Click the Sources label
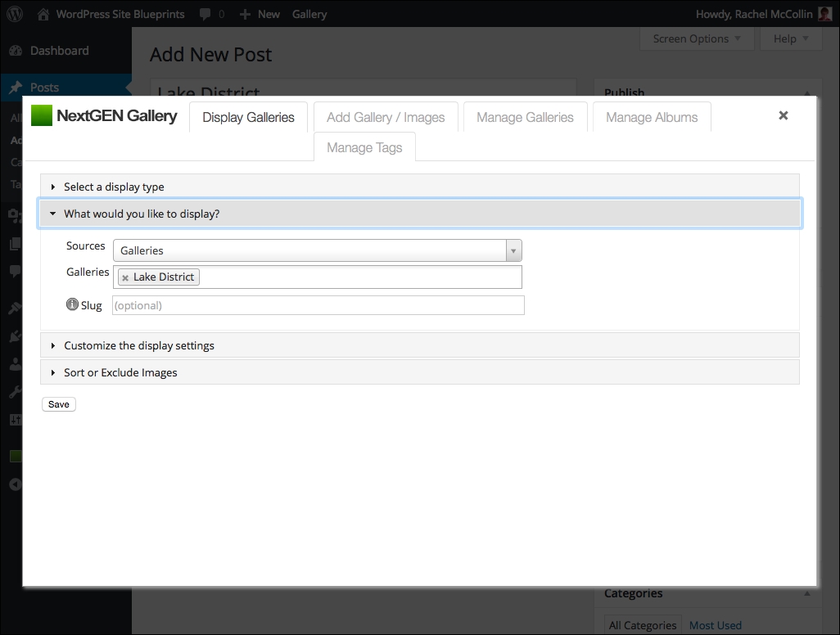 (x=86, y=245)
